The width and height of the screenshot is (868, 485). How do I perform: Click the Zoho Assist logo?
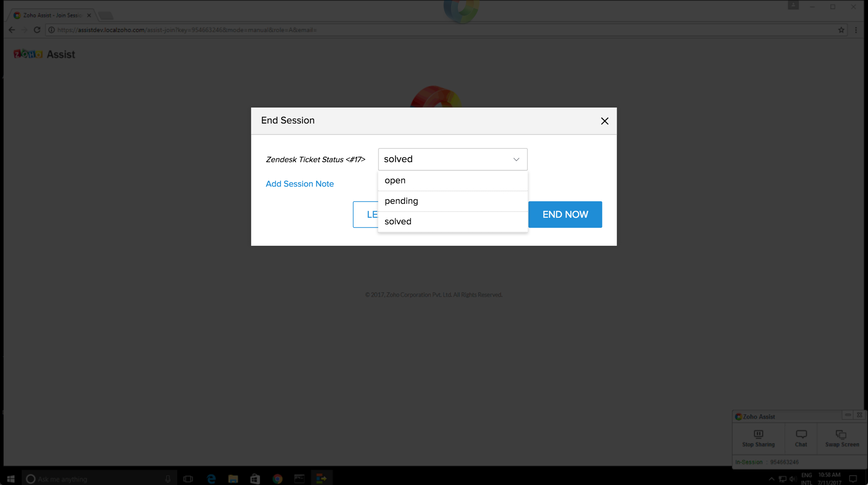[x=44, y=54]
